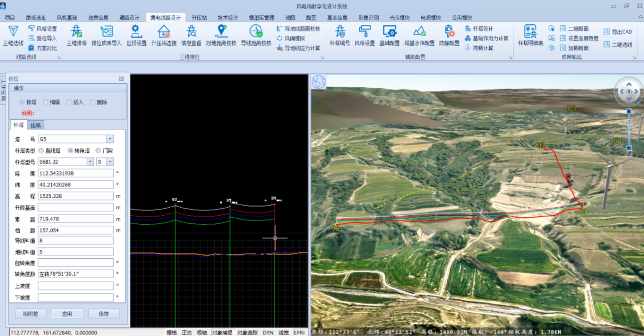Click the 杆塔编号 tower numbering icon
The height and width of the screenshot is (336, 644).
click(340, 31)
